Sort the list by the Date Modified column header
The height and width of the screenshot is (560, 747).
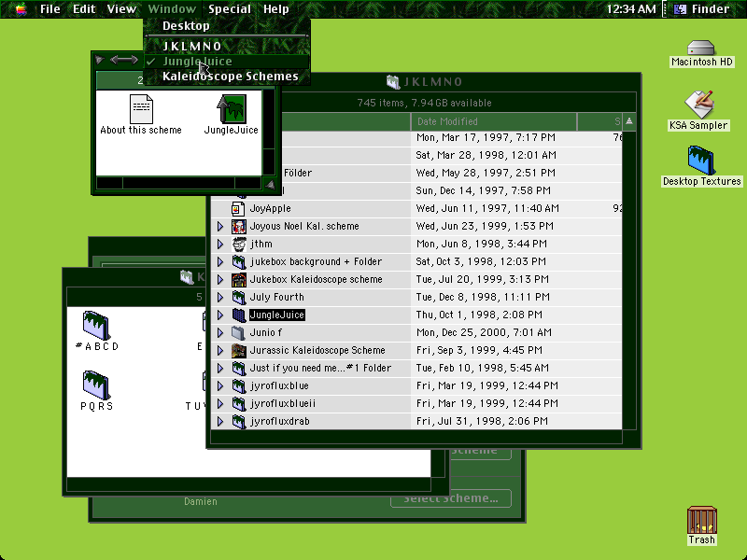[x=494, y=122]
